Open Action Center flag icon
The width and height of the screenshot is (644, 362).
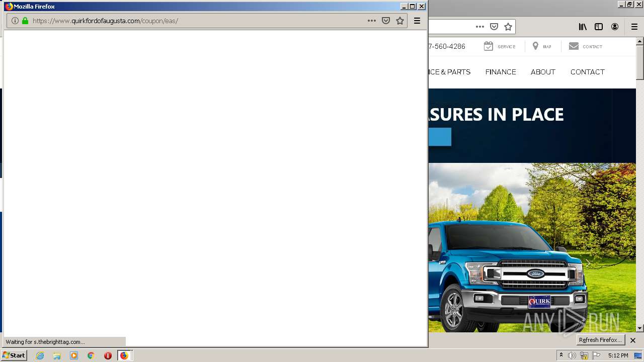(x=596, y=355)
